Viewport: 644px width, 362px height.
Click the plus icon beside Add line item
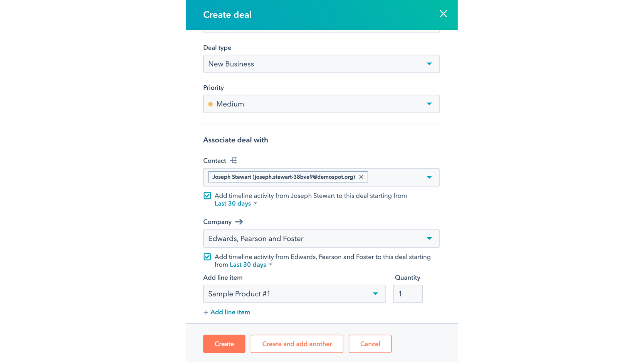[206, 313]
